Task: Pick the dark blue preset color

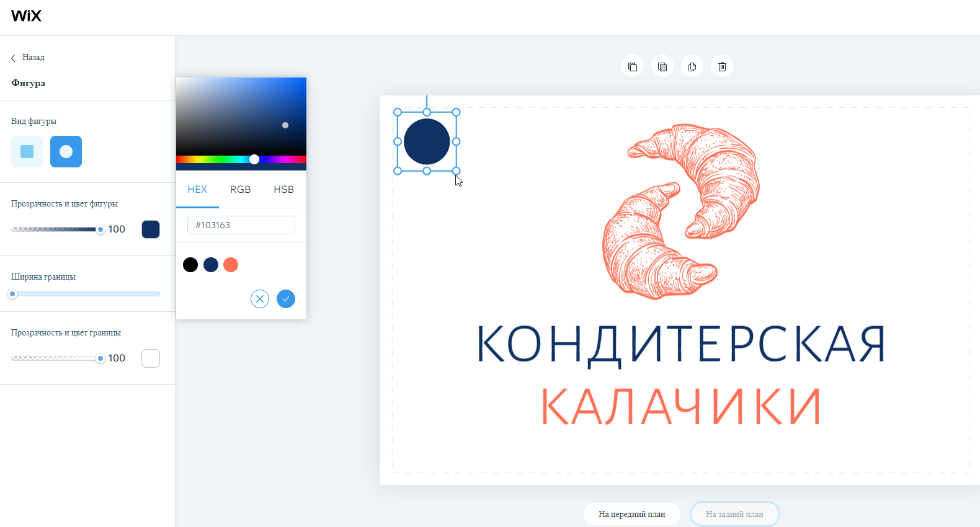Action: pos(211,265)
